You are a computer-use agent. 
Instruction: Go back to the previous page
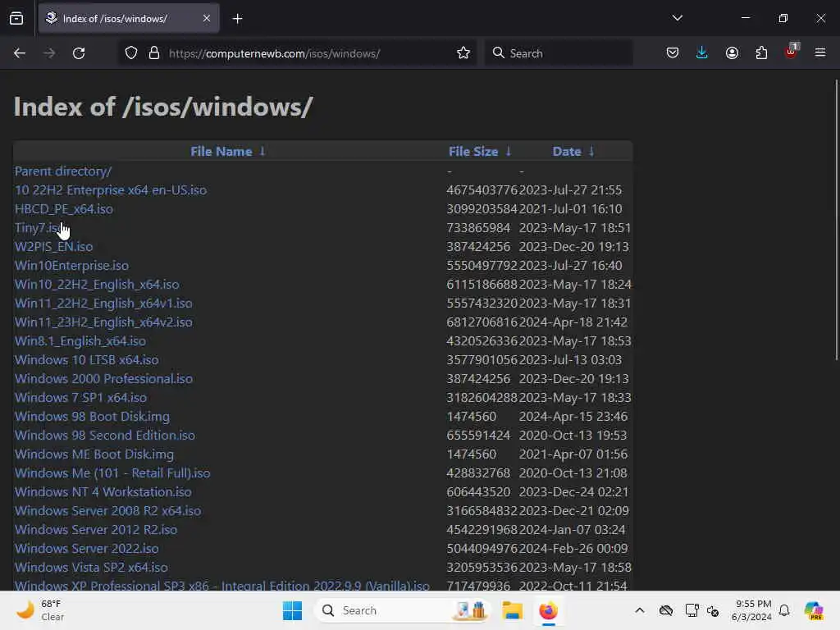pos(20,53)
